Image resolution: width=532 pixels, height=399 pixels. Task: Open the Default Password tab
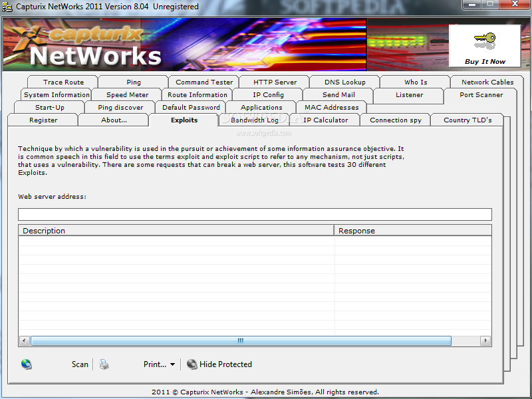coord(191,107)
